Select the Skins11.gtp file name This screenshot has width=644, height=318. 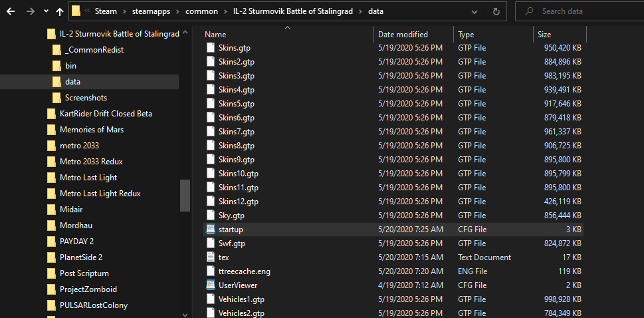pyautogui.click(x=239, y=188)
